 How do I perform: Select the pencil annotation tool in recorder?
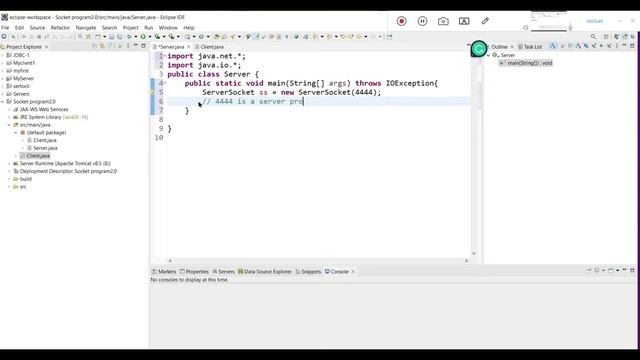click(x=485, y=21)
